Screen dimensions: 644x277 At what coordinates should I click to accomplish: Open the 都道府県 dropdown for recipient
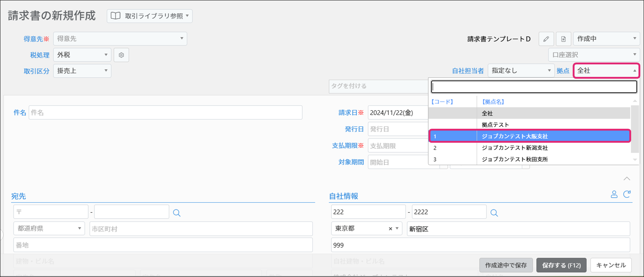49,228
